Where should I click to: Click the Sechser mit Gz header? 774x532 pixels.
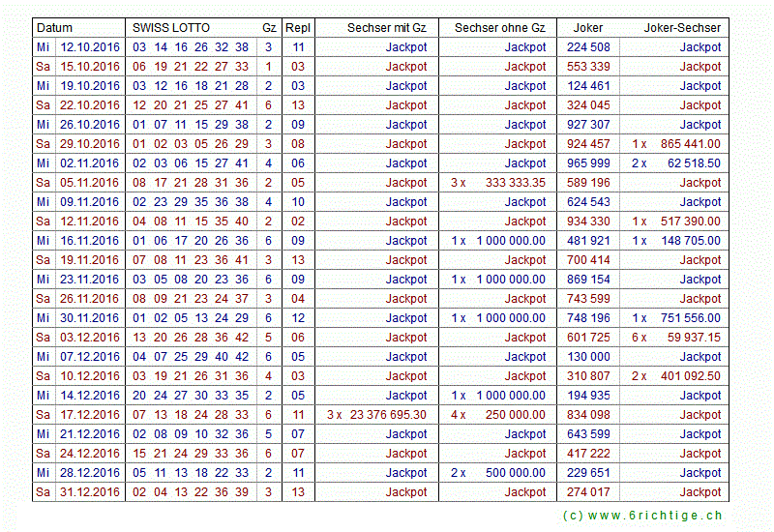click(386, 28)
